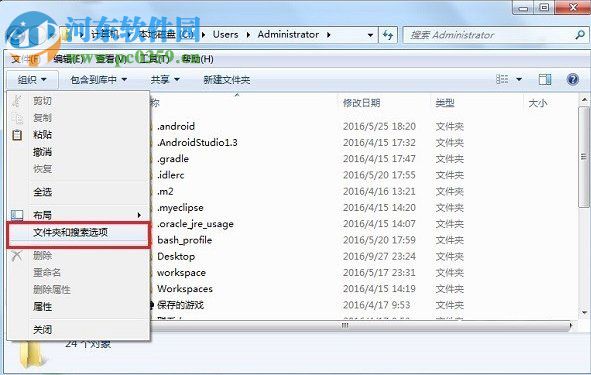Select the .AndroidStudio1.3 folder
The width and height of the screenshot is (591, 375).
198,142
